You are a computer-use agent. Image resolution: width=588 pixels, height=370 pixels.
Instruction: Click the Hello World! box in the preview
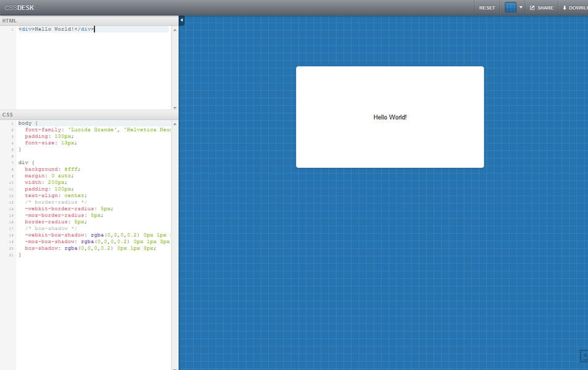(x=390, y=117)
